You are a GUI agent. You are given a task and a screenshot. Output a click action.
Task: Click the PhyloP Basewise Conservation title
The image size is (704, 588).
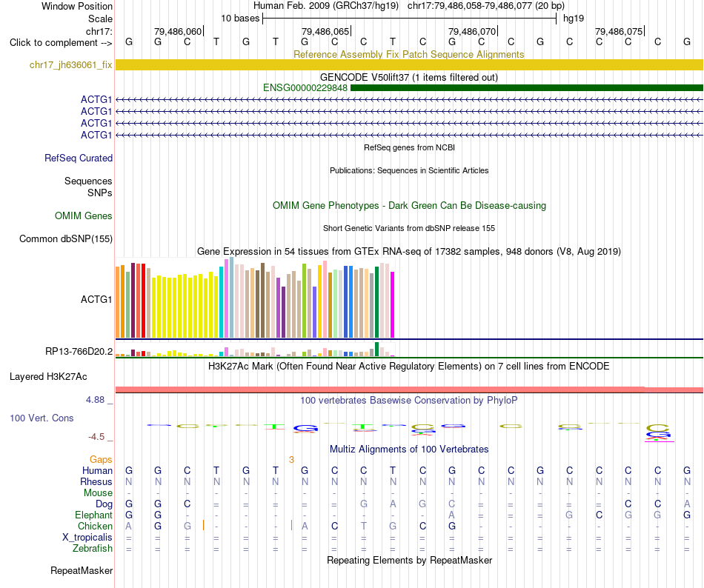point(409,400)
